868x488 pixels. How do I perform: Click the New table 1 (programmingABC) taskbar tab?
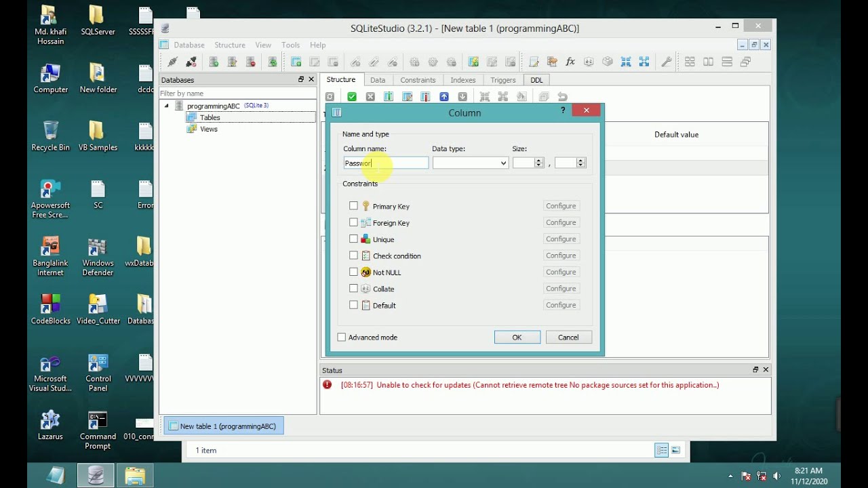click(224, 426)
